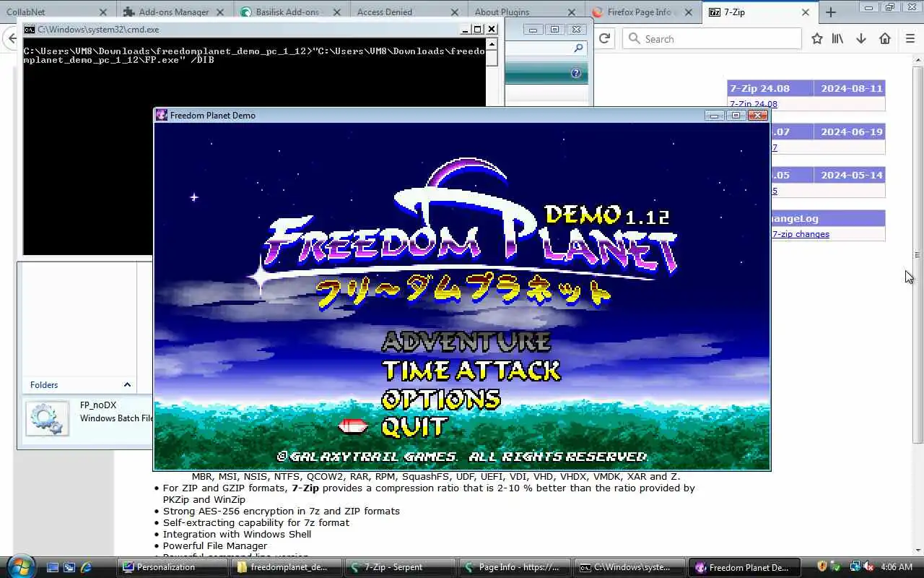Image resolution: width=924 pixels, height=578 pixels.
Task: Open the Windows Start orb
Action: coord(19,566)
